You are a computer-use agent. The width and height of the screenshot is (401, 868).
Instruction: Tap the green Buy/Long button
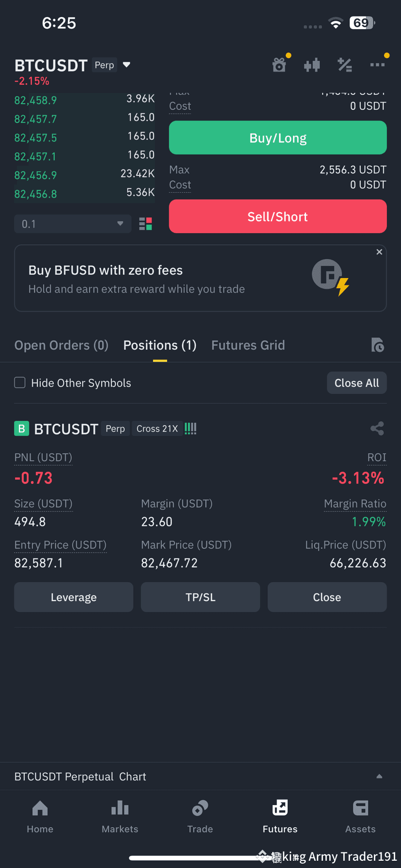(x=278, y=138)
